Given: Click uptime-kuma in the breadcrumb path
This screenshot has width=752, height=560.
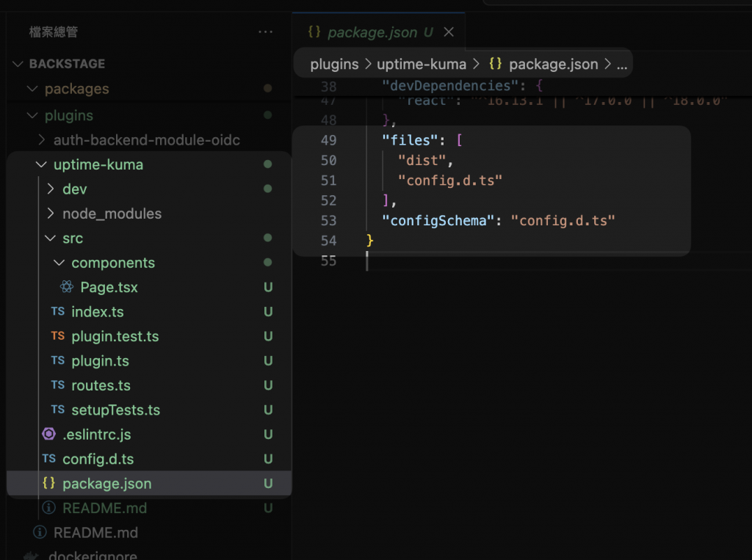Looking at the screenshot, I should pyautogui.click(x=422, y=65).
